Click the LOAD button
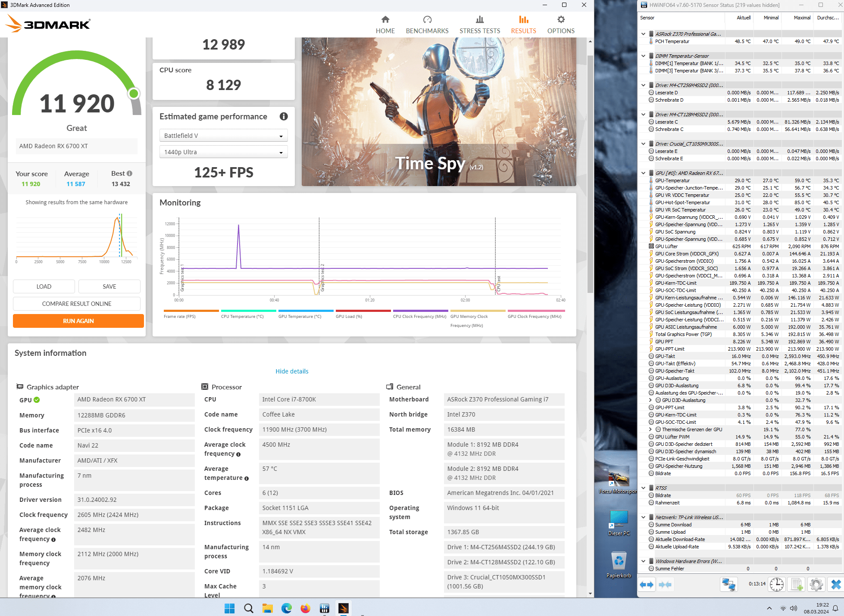The height and width of the screenshot is (616, 844). pos(44,286)
